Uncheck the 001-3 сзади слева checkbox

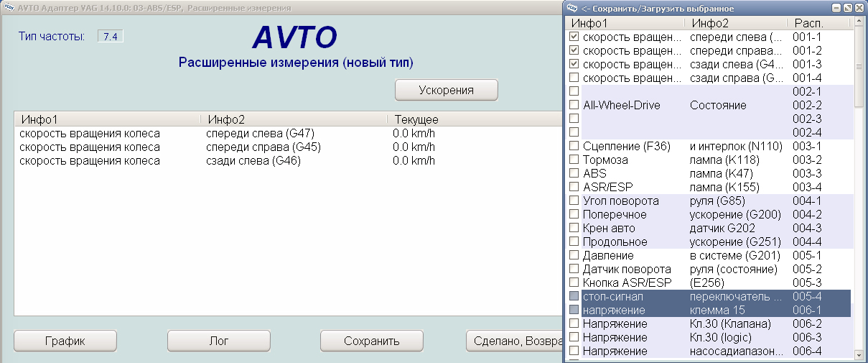point(574,64)
